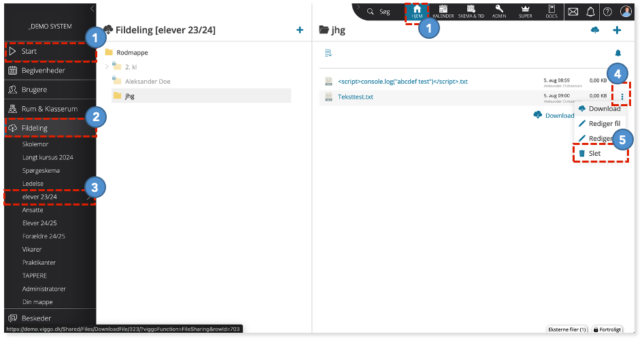Image resolution: width=644 pixels, height=345 pixels.
Task: Open the Teksttest.txt file link
Action: click(355, 97)
